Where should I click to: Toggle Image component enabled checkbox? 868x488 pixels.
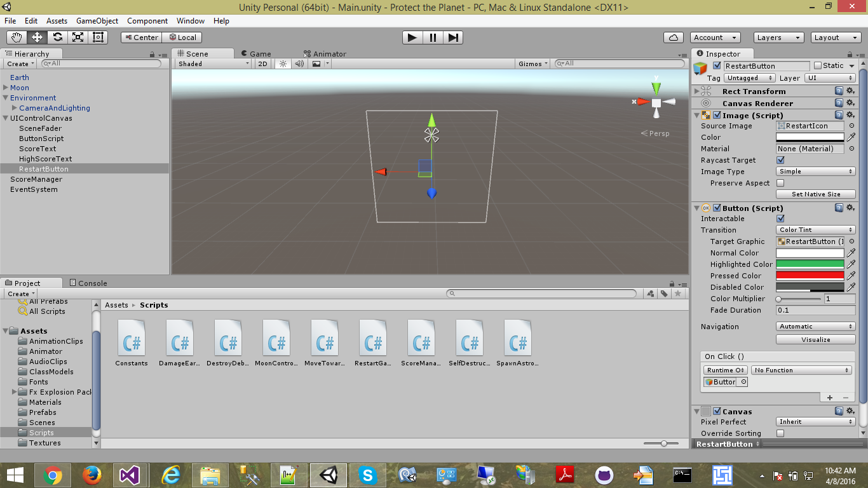pos(717,115)
